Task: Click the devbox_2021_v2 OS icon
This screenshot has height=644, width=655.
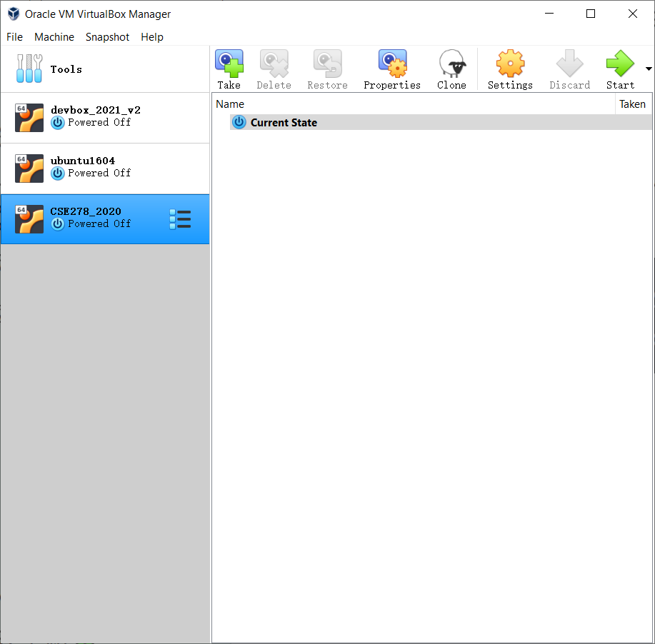Action: click(29, 118)
